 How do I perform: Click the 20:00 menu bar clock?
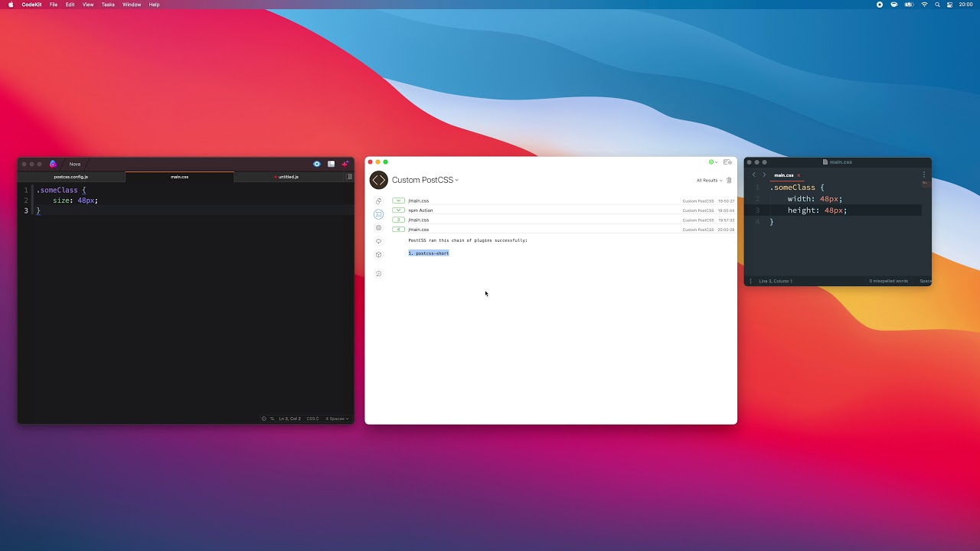[966, 5]
